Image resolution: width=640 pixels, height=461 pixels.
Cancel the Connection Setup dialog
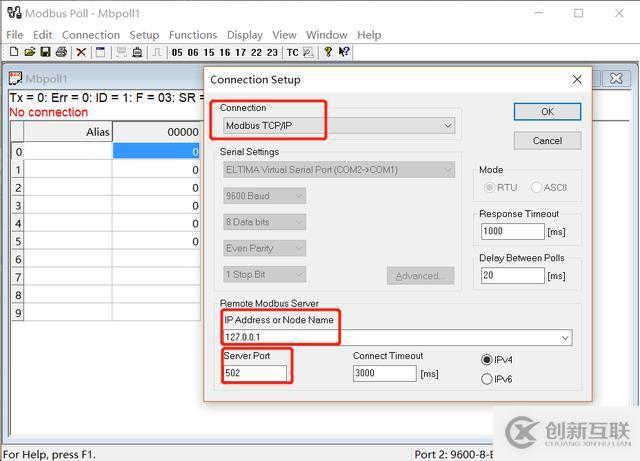(x=547, y=140)
